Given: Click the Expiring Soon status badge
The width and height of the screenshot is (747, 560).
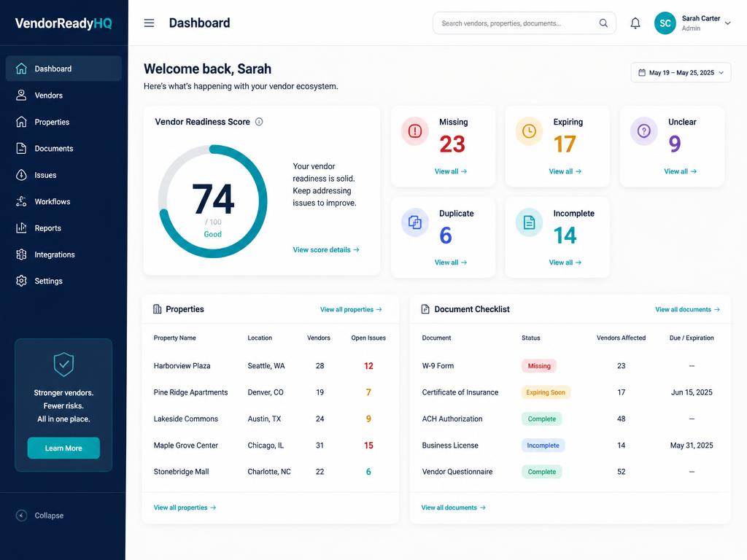Looking at the screenshot, I should (x=546, y=392).
